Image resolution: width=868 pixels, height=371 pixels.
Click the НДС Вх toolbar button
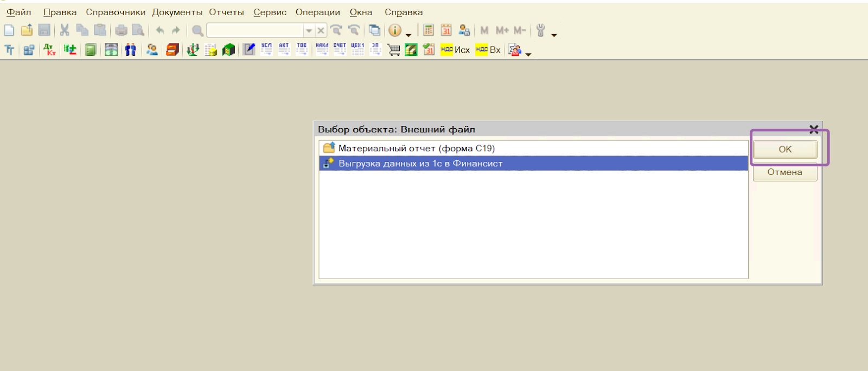pos(488,50)
